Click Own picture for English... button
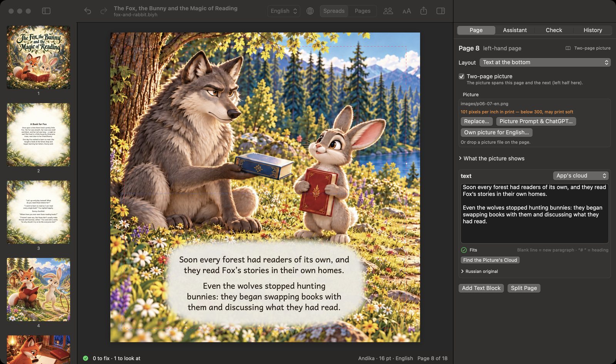616x364 pixels. click(x=496, y=132)
